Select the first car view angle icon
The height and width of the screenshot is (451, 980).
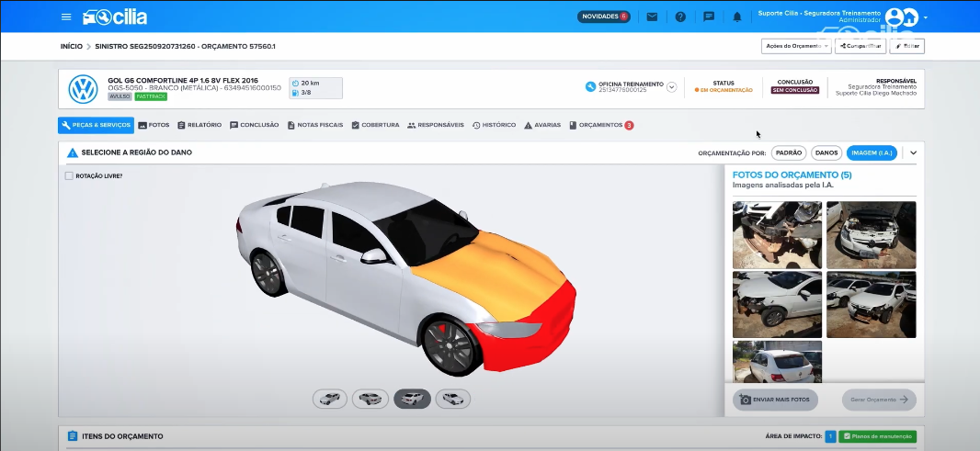[x=330, y=399]
